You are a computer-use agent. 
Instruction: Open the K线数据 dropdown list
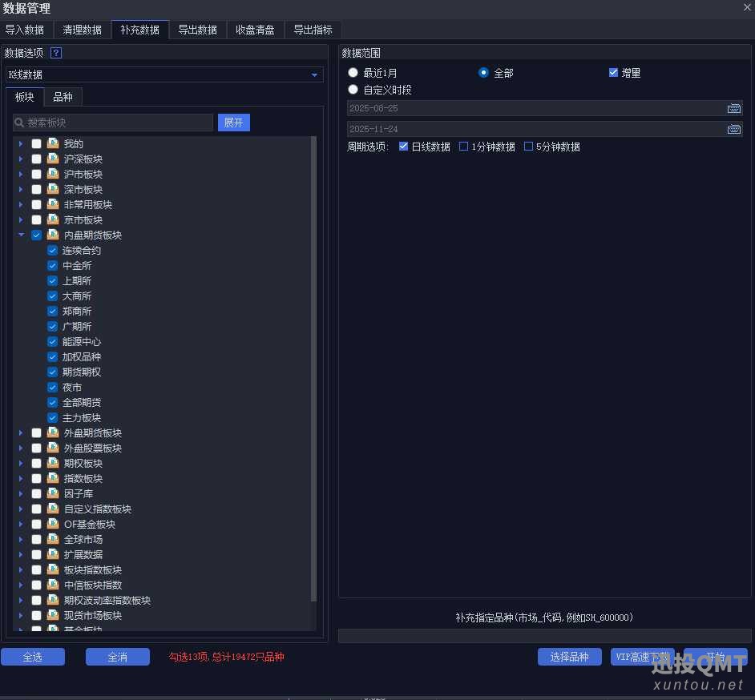(x=314, y=74)
